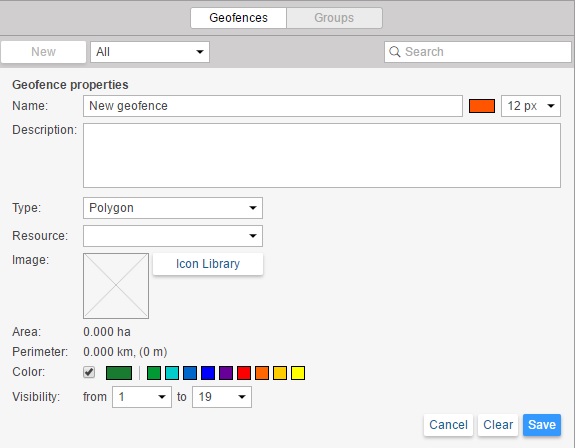Toggle the Color checkbox
The image size is (576, 448).
tap(89, 372)
